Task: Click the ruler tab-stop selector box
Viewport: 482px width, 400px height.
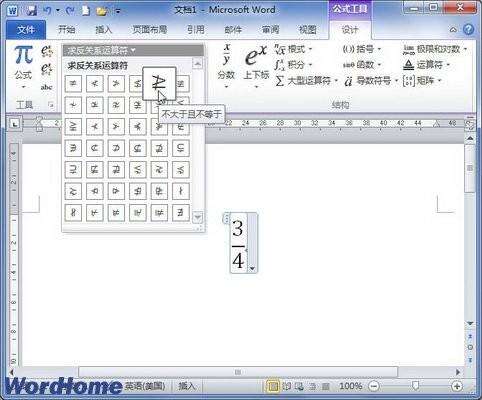Action: click(x=14, y=124)
